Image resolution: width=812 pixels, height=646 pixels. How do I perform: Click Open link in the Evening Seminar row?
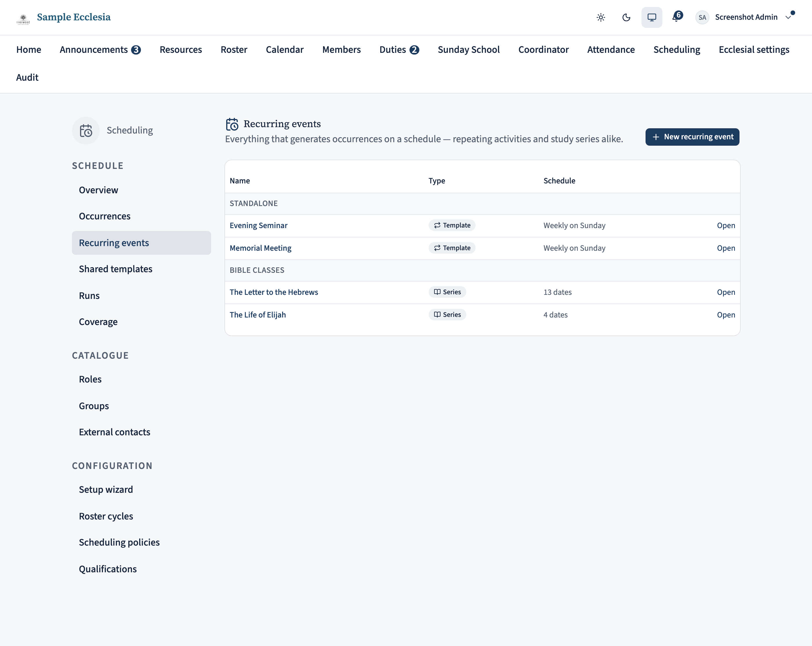[x=726, y=225]
